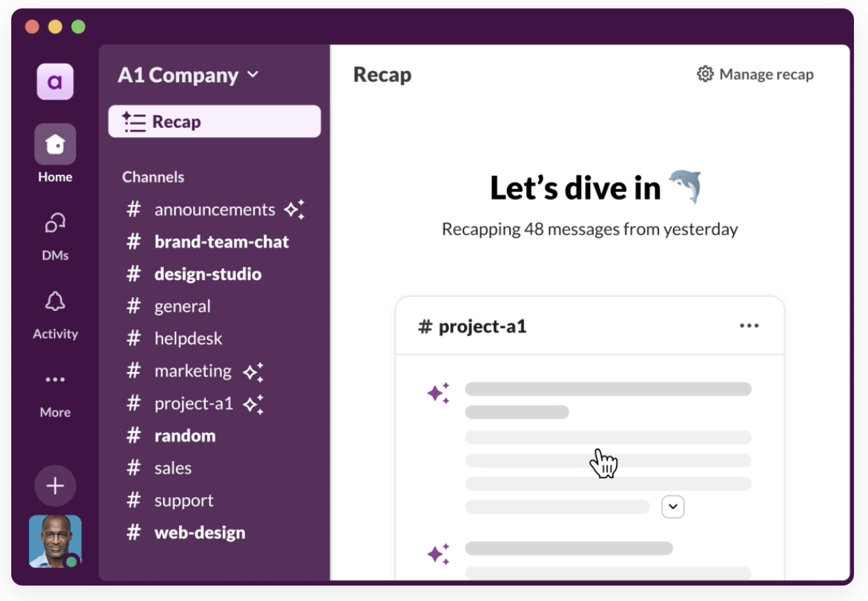Image resolution: width=868 pixels, height=601 pixels.
Task: Open the Activity bell icon
Action: pos(55,302)
